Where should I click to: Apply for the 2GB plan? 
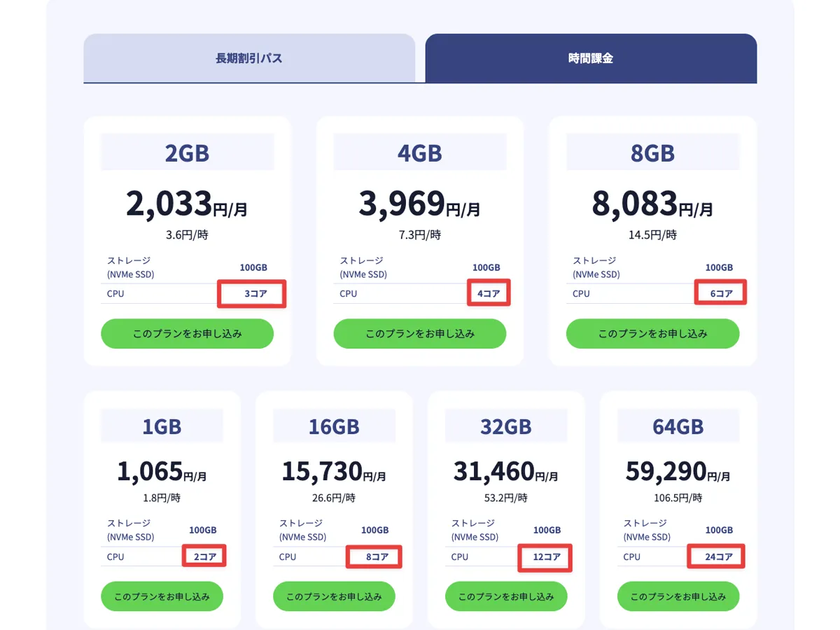[187, 334]
